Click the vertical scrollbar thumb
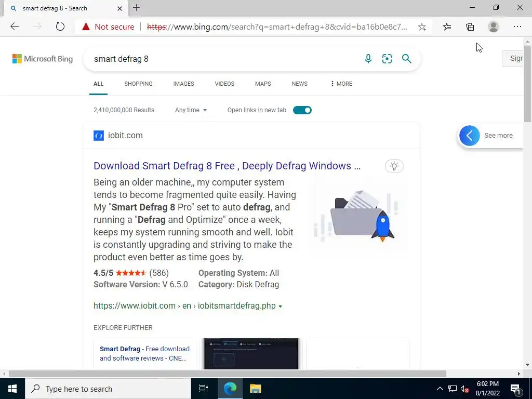The image size is (532, 399). (527, 84)
